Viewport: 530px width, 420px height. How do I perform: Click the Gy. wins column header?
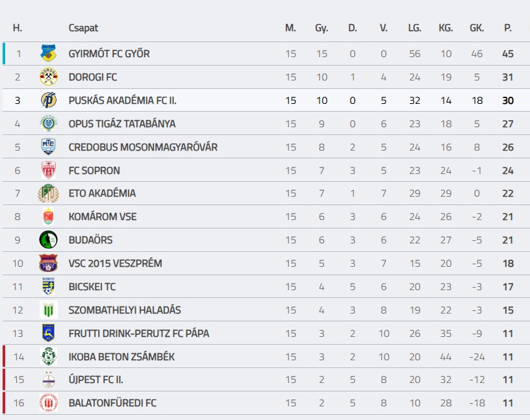coord(322,28)
